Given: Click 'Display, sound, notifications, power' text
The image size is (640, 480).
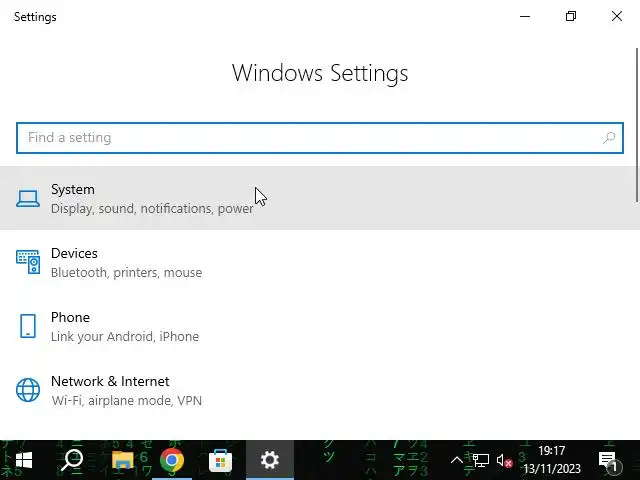Looking at the screenshot, I should tap(152, 209).
